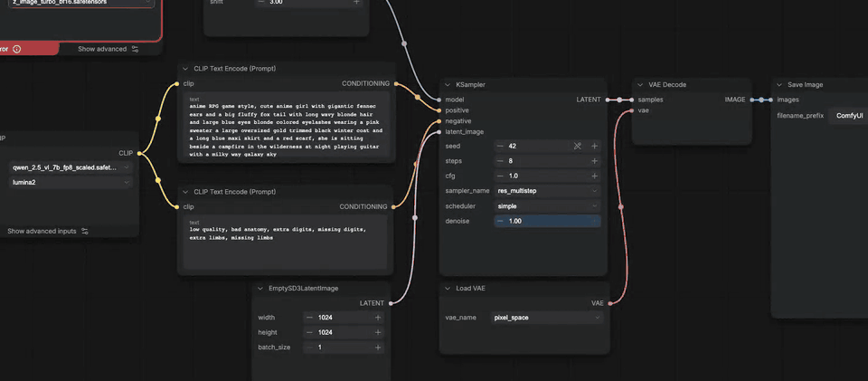The height and width of the screenshot is (381, 868).
Task: Click the Save Image images input socket
Action: [x=771, y=100]
